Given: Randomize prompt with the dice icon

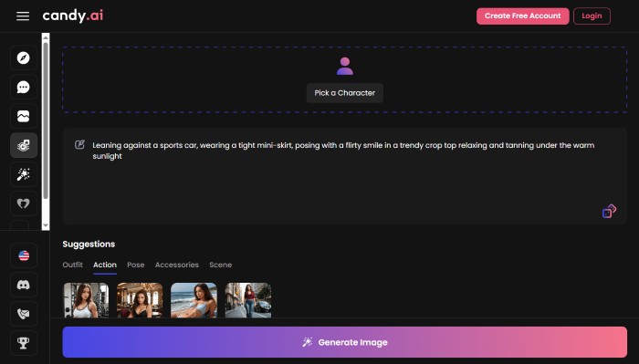Looking at the screenshot, I should pos(609,212).
